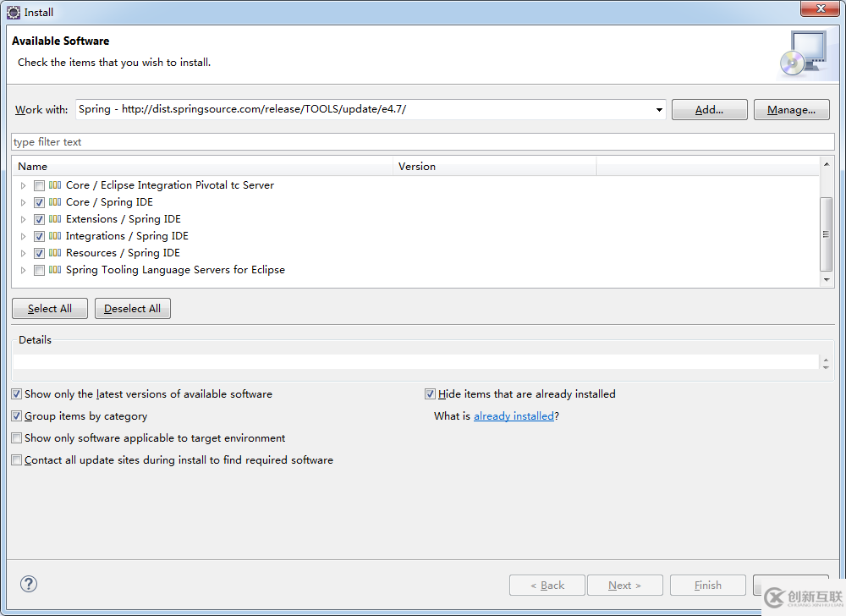
Task: Click category icon beside Extensions / Spring IDE
Action: point(55,219)
